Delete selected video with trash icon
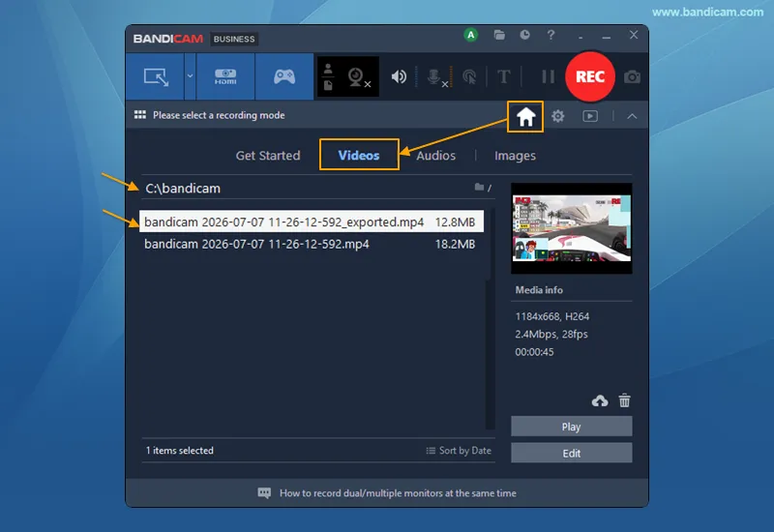Screen dimensions: 774x532 pos(624,400)
